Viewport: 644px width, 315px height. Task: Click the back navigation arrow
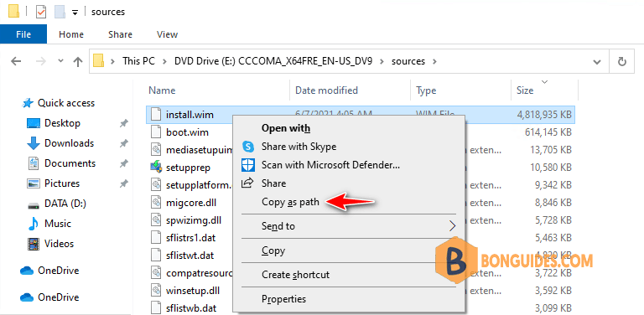click(x=16, y=61)
